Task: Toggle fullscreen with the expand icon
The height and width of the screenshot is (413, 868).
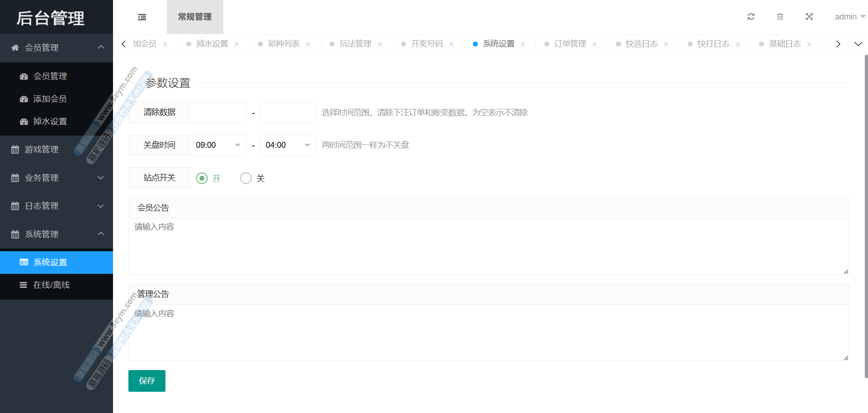Action: click(x=809, y=17)
